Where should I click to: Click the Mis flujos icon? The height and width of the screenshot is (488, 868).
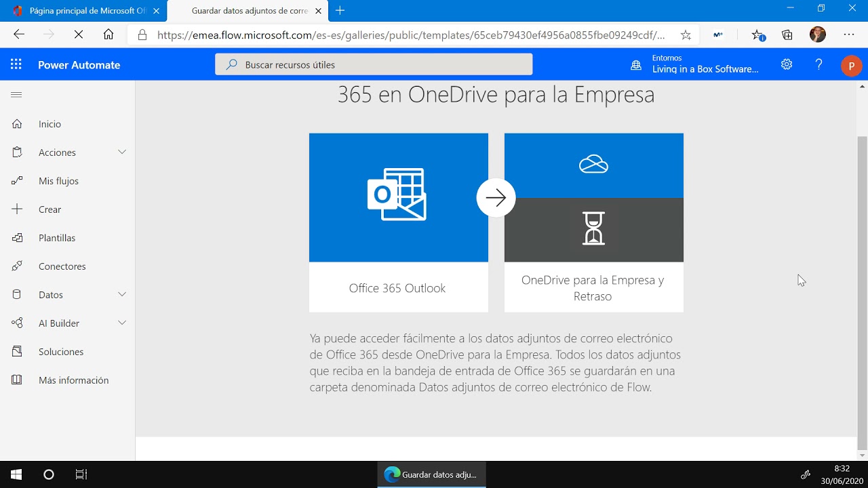(x=17, y=181)
